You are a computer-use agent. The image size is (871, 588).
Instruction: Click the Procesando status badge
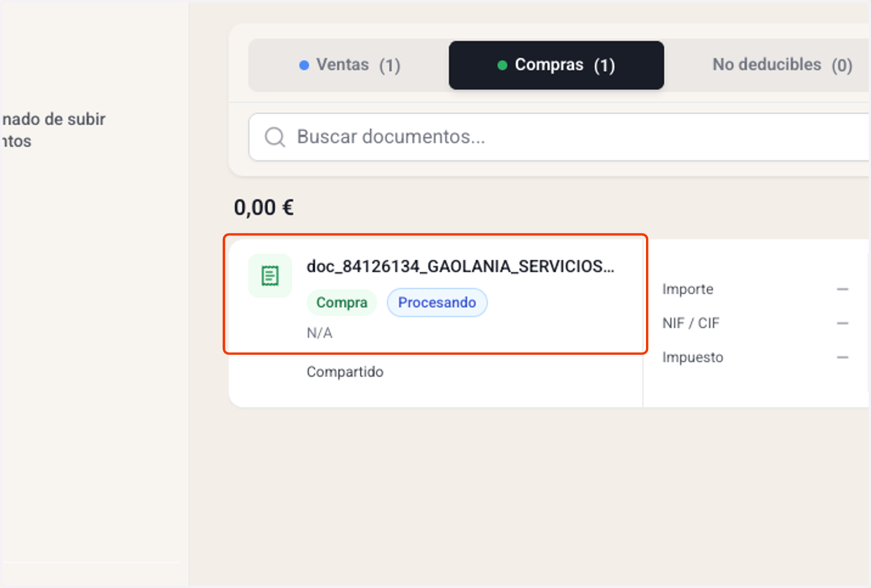click(437, 303)
